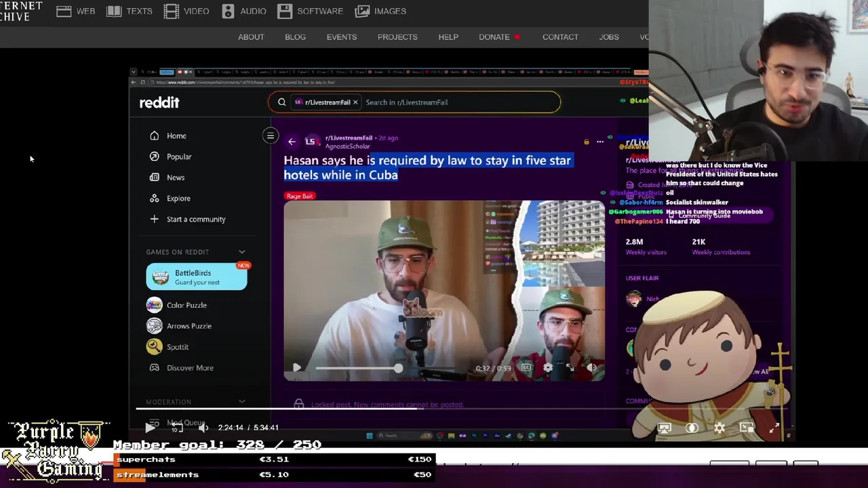Open the Contact page
The height and width of the screenshot is (488, 868).
560,37
